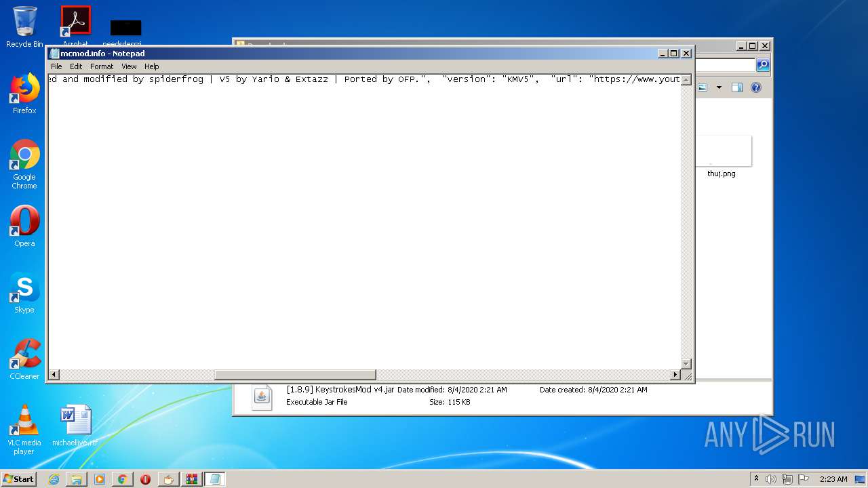Click the Java coffee cup taskbar icon
The image size is (868, 488).
[169, 479]
